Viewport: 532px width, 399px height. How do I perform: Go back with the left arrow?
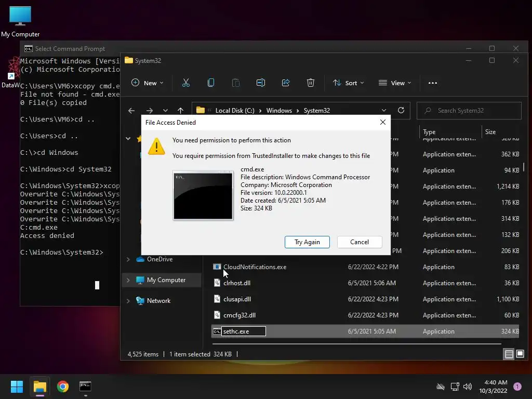coord(131,111)
